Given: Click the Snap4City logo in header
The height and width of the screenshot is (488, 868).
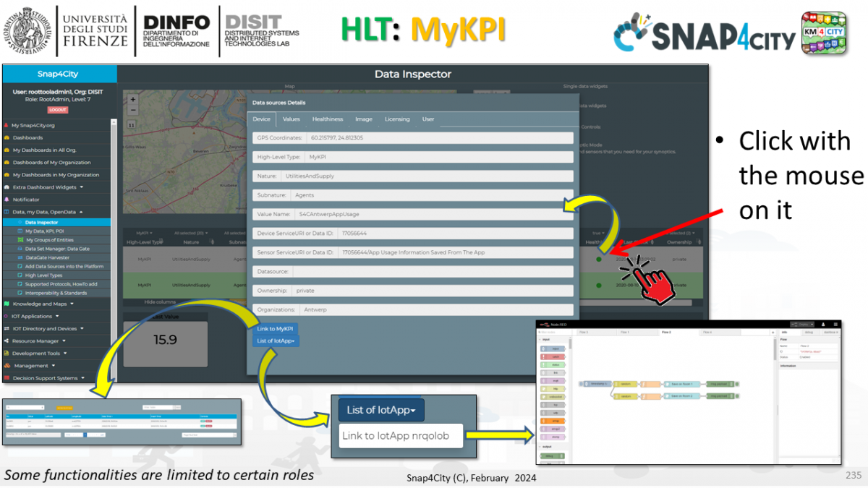Looking at the screenshot, I should [x=704, y=33].
